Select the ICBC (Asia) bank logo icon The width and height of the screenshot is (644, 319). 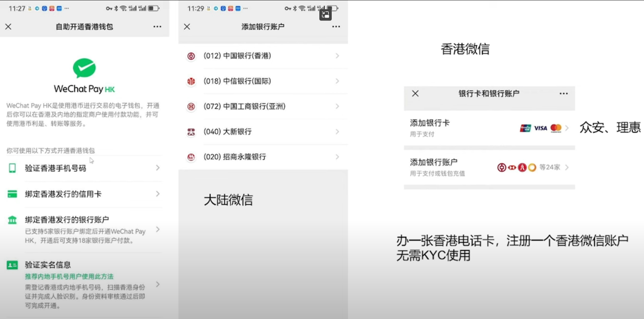point(191,106)
